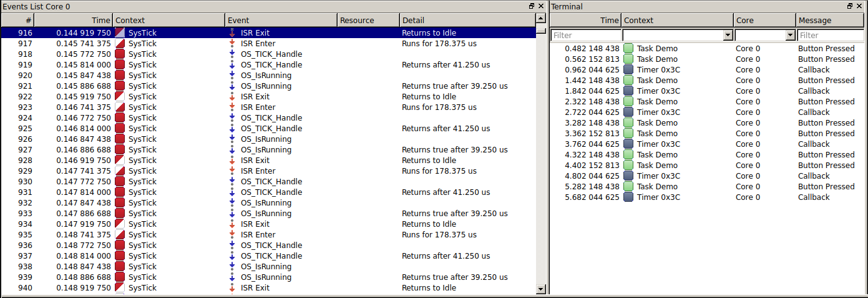Click the Detail column header in Events List
Viewport: 868px width, 298px height.
[467, 20]
